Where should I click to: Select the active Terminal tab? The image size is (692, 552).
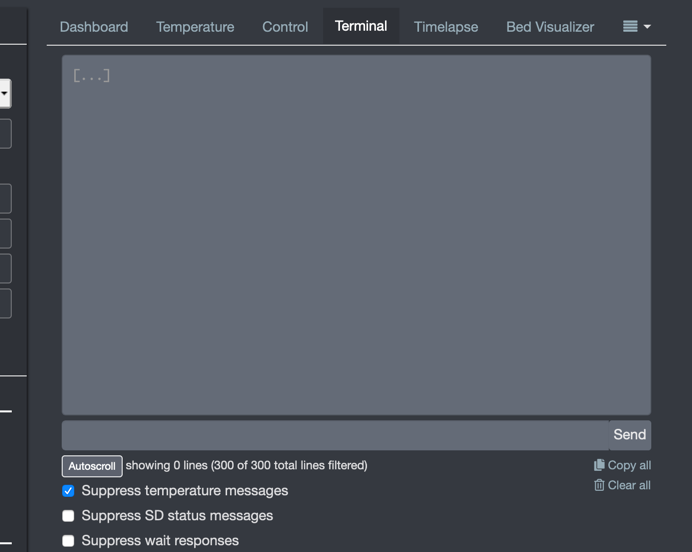click(361, 26)
